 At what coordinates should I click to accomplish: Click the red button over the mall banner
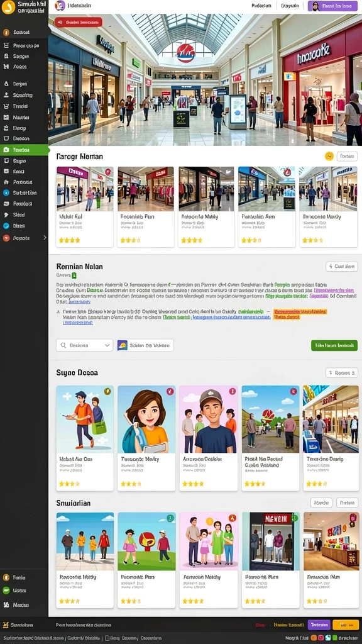(x=79, y=22)
